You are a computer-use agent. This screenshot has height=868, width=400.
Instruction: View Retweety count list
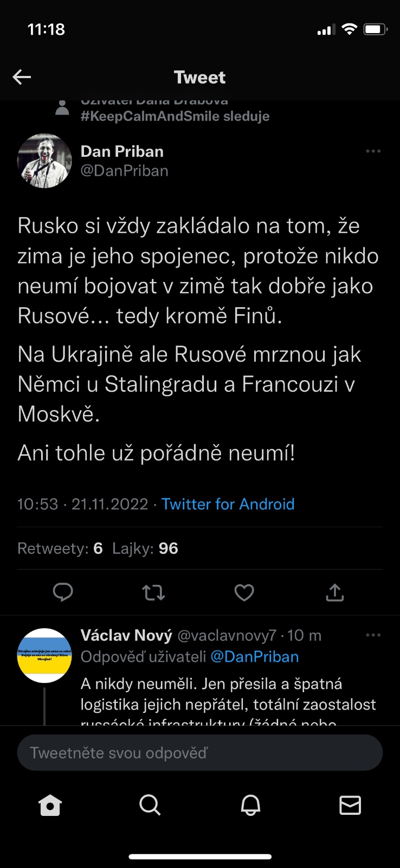60,548
